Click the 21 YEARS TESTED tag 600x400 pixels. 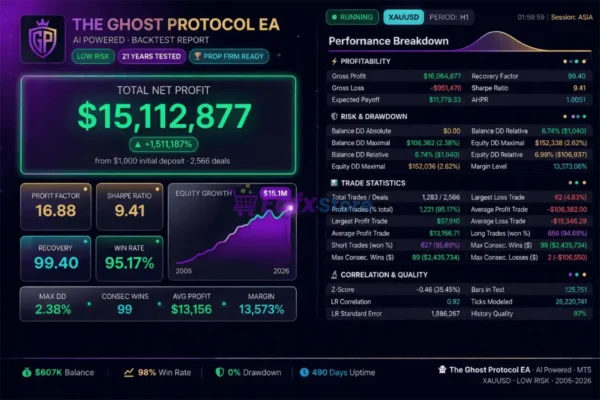[152, 56]
